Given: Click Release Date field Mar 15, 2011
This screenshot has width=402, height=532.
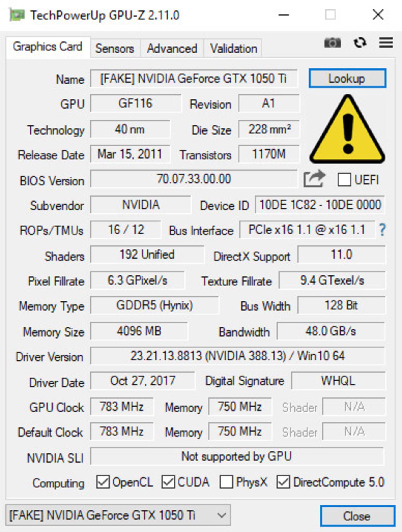Looking at the screenshot, I should 130,154.
